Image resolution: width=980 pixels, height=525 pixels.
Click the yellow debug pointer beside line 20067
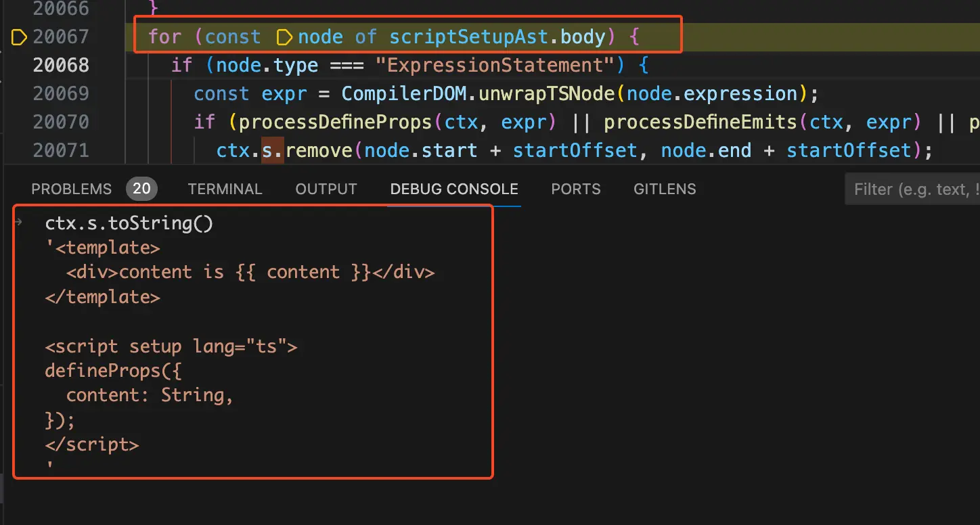coord(19,37)
